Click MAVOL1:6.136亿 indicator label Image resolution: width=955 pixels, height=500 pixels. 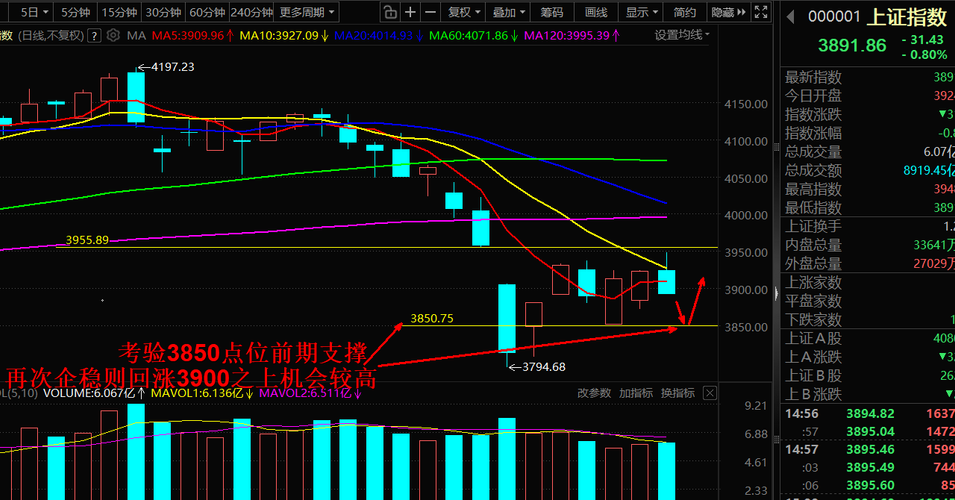click(202, 393)
